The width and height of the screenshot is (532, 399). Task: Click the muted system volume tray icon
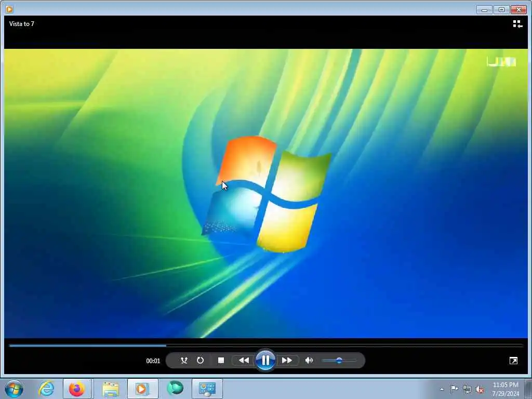point(480,390)
